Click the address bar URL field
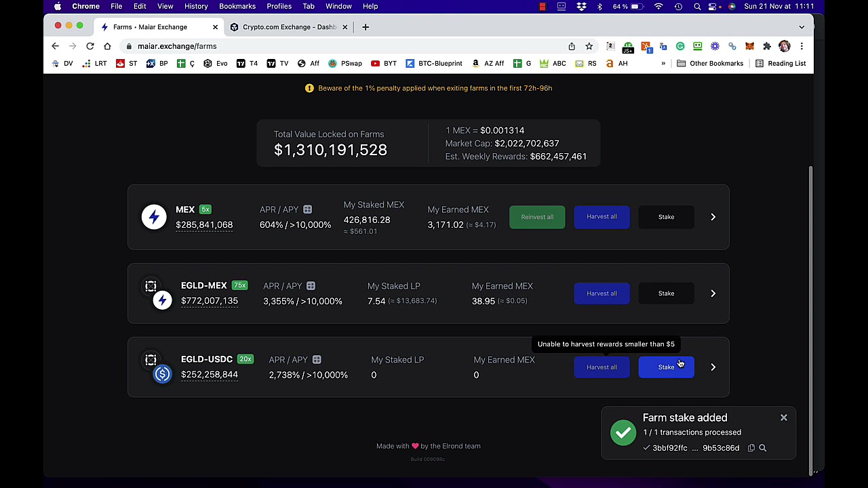868x488 pixels. click(342, 46)
